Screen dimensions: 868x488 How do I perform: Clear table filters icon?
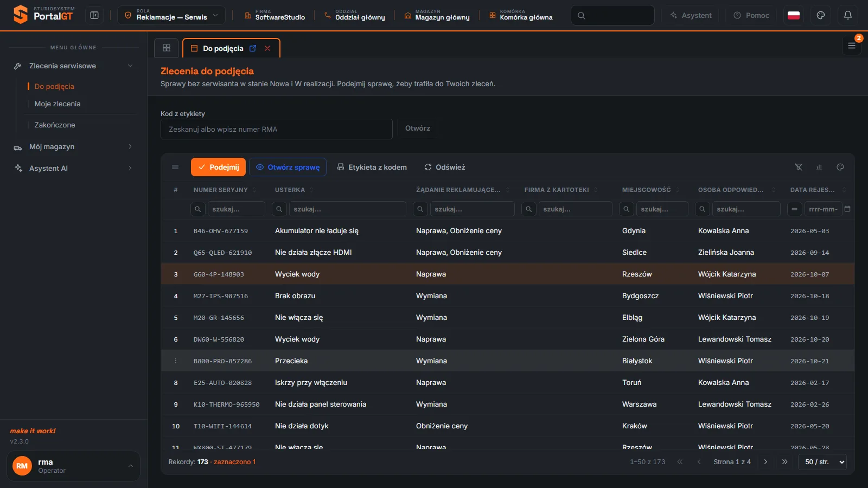(799, 167)
